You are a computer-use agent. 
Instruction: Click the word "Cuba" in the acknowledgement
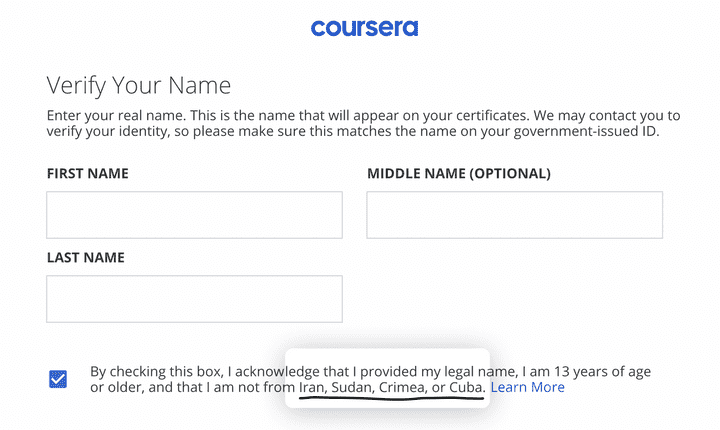click(467, 387)
